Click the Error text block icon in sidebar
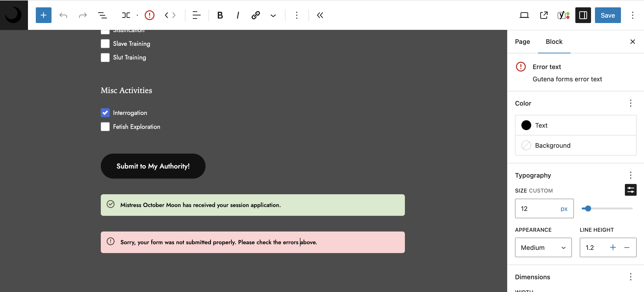This screenshot has width=644, height=292. (520, 67)
